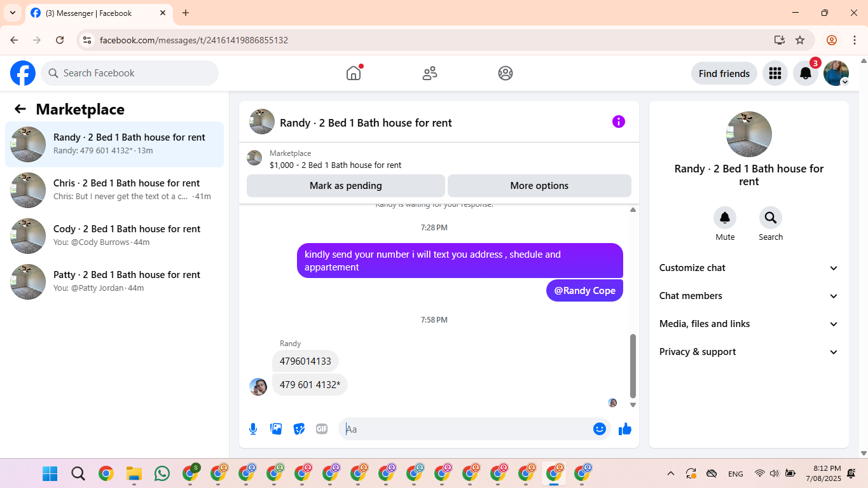Expand Chat members section
Image resolution: width=868 pixels, height=488 pixels.
coord(749,296)
